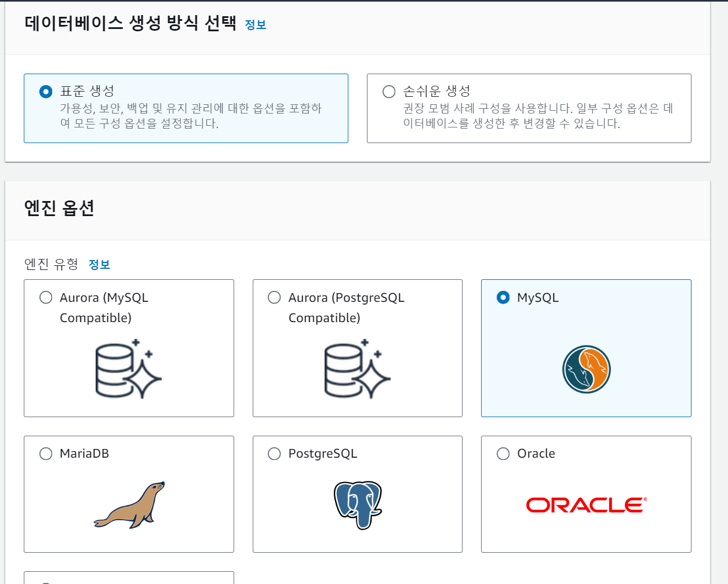This screenshot has height=584, width=728.
Task: Click the MariaDB seal logo
Action: [130, 505]
